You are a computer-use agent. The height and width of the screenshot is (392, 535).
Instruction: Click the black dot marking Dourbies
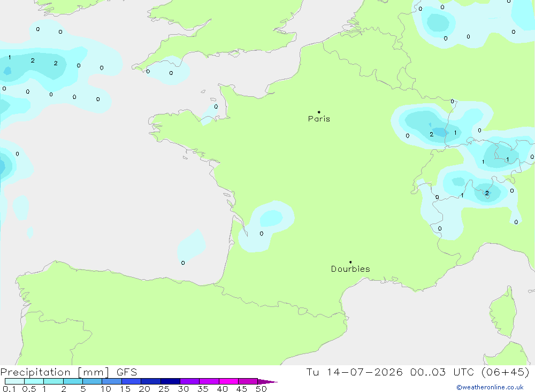click(x=350, y=262)
